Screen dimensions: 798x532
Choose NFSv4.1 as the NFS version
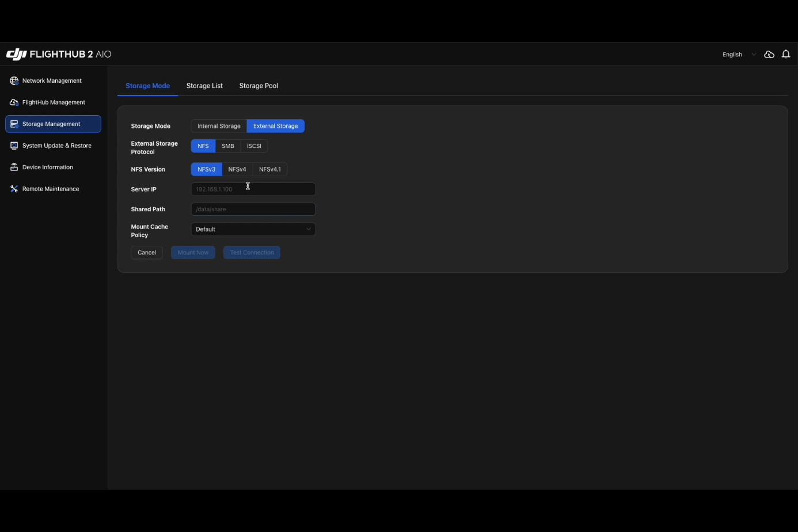[x=269, y=169]
